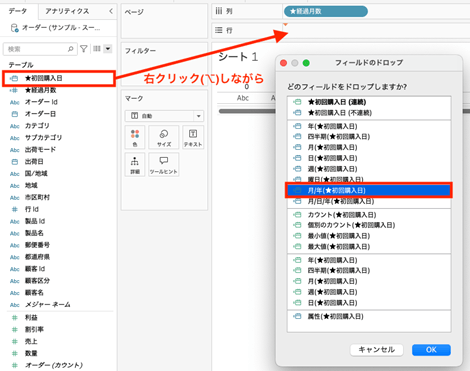Screen dimensions: 470x371
Task: Select ★初回購入日 (不連続) in the dialog list
Action: [x=369, y=113]
